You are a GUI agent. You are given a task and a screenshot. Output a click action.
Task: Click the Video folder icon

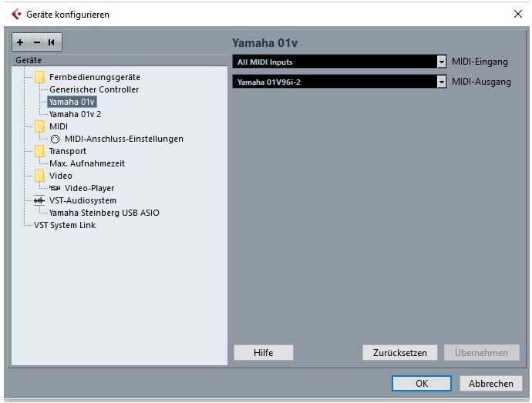[39, 176]
